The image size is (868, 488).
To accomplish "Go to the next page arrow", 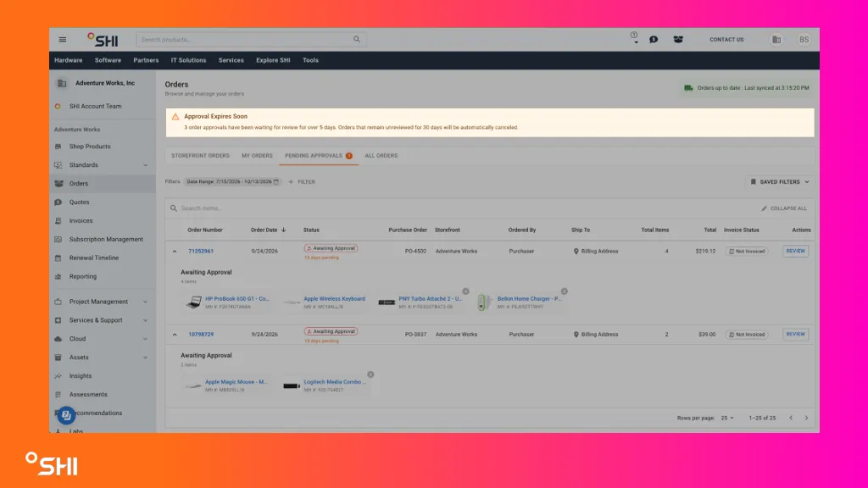I will click(x=807, y=418).
